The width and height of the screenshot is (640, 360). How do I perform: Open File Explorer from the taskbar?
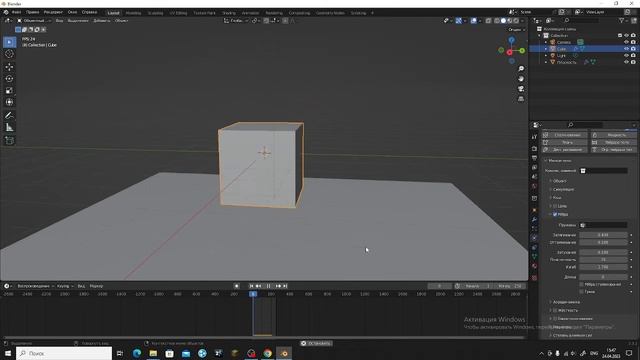[153, 353]
